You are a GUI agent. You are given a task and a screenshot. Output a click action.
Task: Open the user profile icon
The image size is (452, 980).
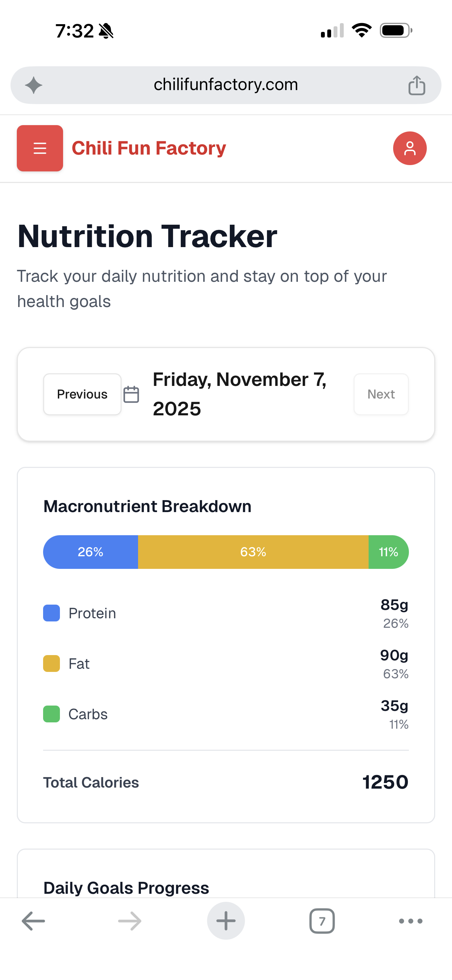point(409,148)
